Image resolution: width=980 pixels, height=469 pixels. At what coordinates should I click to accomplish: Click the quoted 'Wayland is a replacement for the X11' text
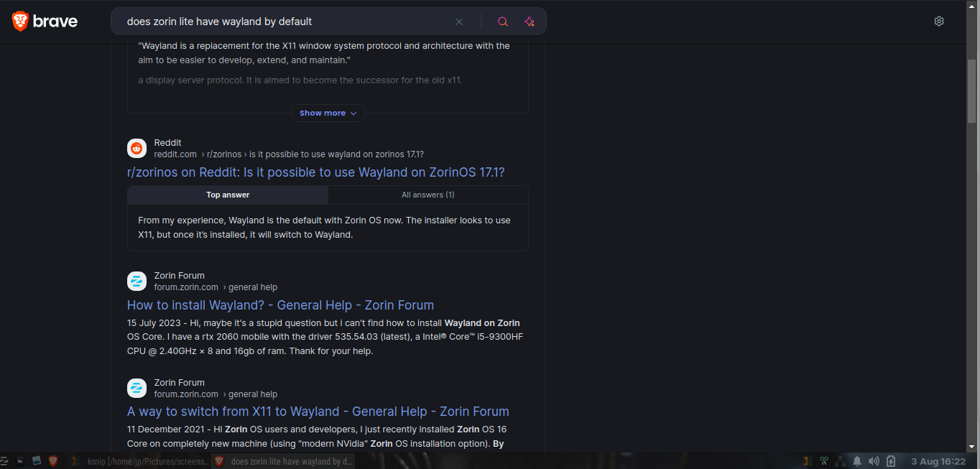click(x=324, y=53)
